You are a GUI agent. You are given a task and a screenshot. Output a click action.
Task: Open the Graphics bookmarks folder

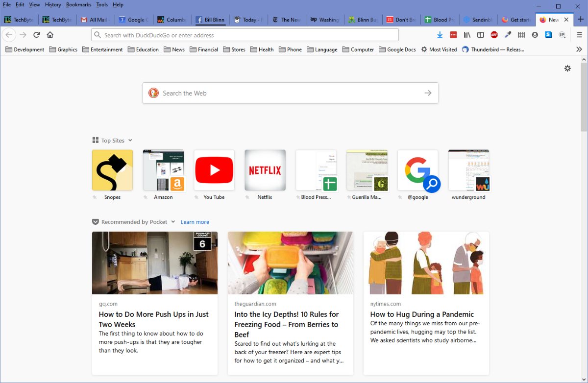pyautogui.click(x=63, y=49)
